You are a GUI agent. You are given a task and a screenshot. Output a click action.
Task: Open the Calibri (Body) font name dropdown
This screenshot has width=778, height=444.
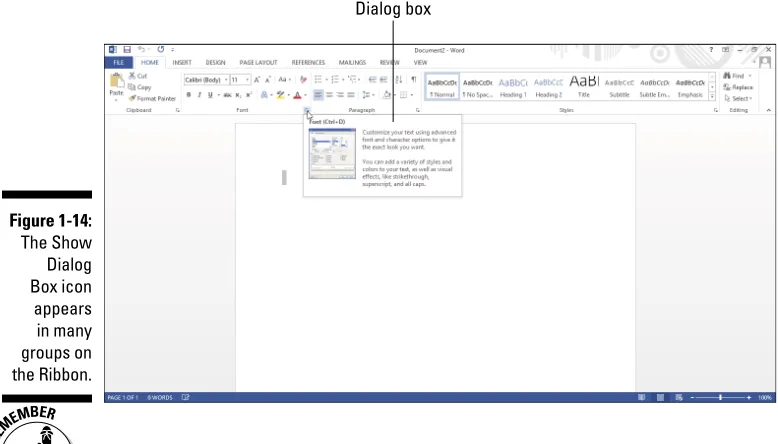pyautogui.click(x=206, y=80)
